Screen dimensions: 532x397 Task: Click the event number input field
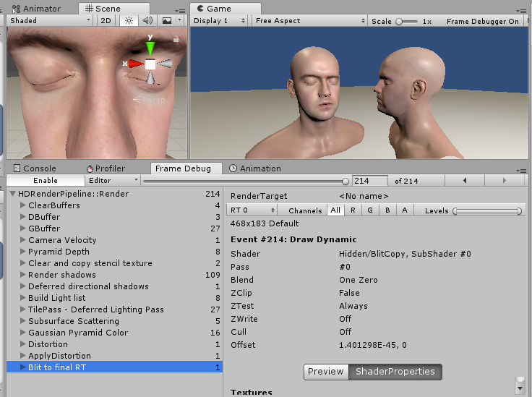pyautogui.click(x=370, y=181)
